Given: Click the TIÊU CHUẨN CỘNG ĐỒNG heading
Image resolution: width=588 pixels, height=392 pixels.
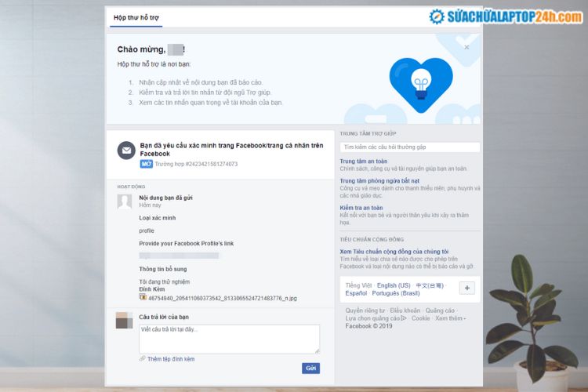Looking at the screenshot, I should [372, 239].
